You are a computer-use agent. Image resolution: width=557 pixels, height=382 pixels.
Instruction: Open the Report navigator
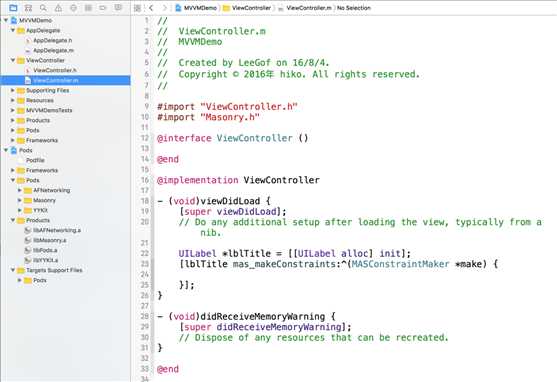pos(118,7)
